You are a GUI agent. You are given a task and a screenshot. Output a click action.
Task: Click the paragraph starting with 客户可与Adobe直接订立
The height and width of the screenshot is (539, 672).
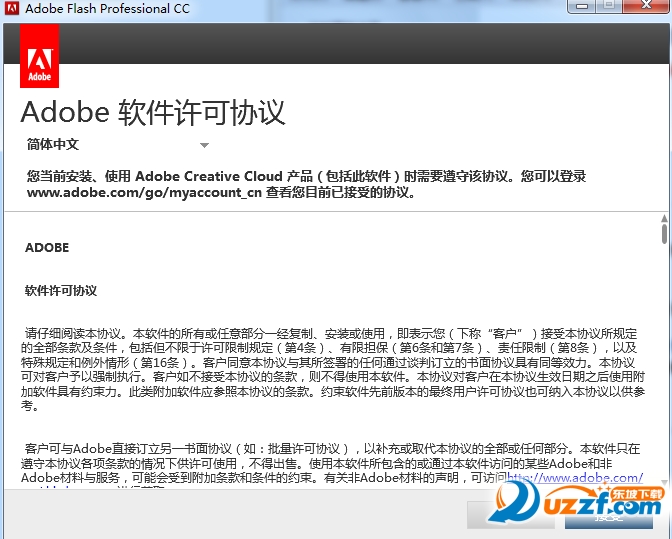332,466
